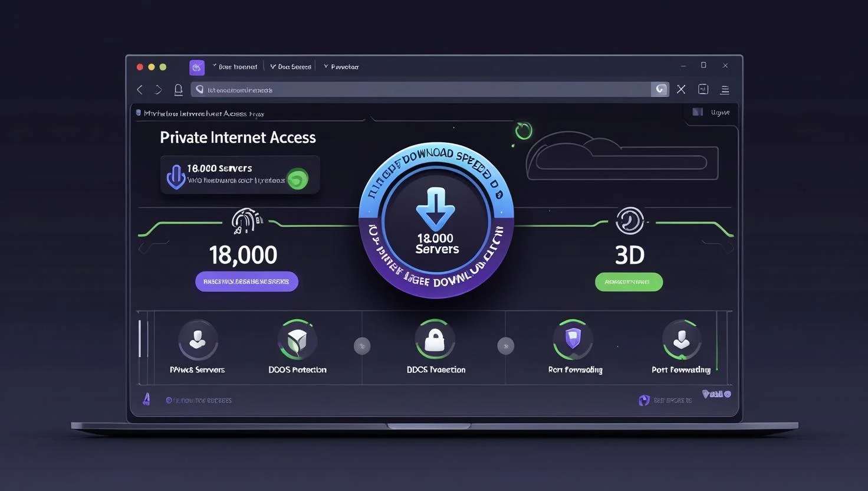Click the search button at address bar end

660,89
